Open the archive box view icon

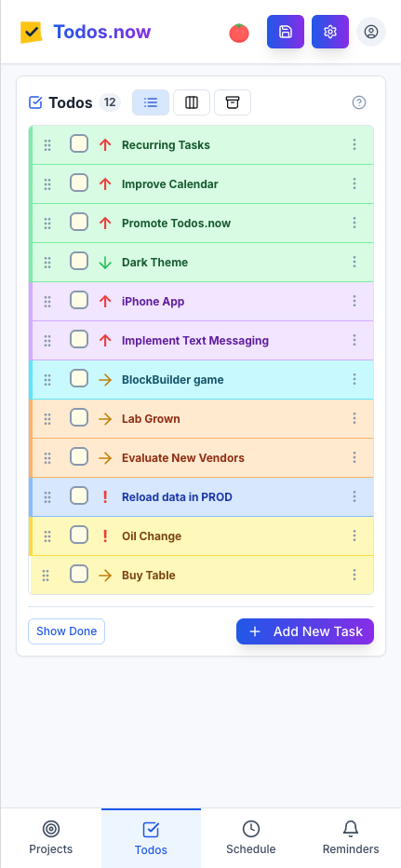(233, 102)
